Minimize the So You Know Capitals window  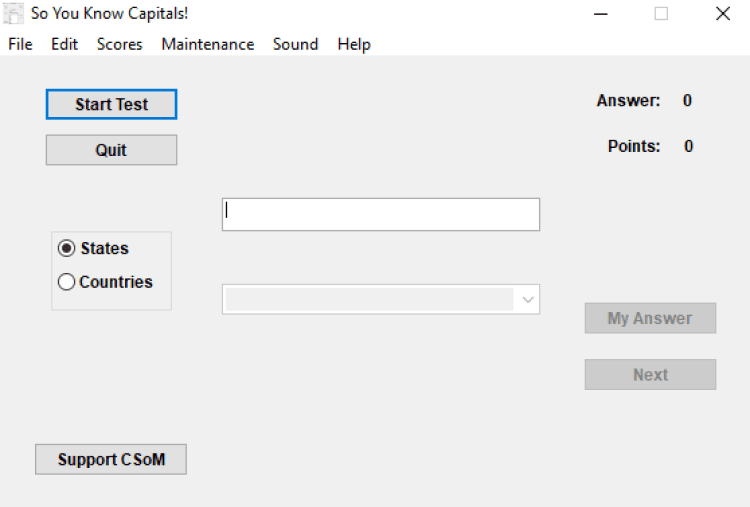pos(601,14)
